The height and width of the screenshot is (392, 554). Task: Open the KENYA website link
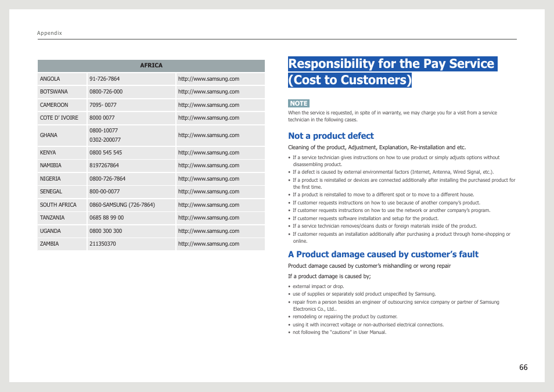pos(208,153)
